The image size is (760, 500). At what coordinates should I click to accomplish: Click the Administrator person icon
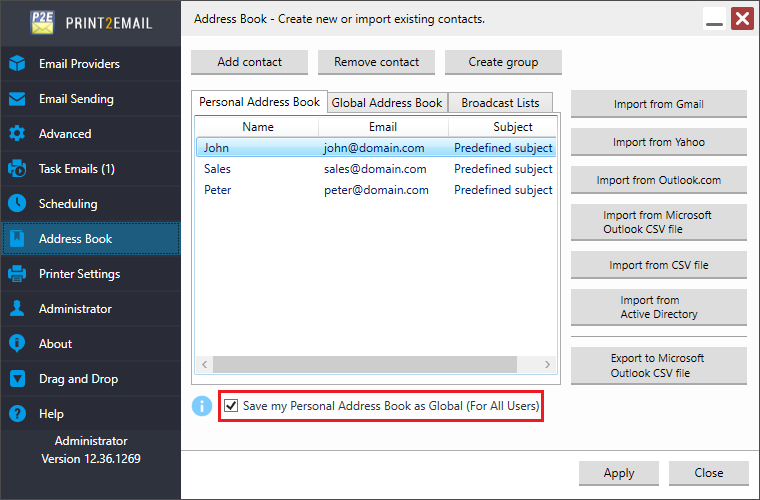(17, 309)
